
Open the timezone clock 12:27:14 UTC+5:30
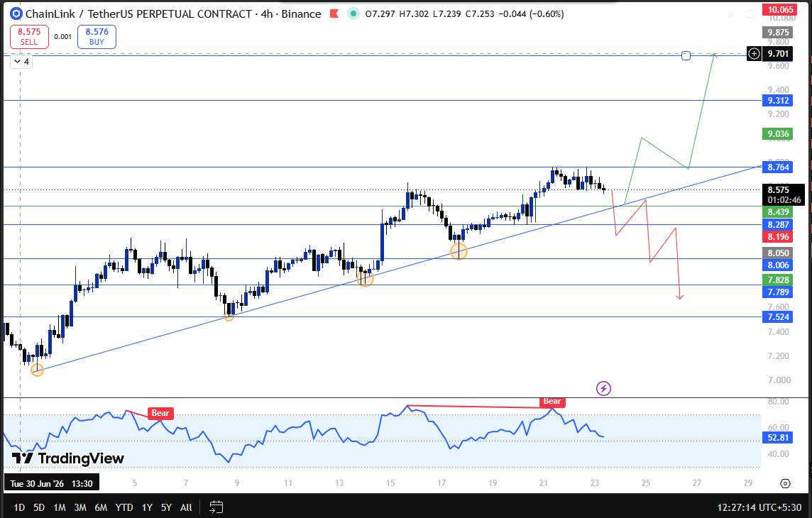(x=759, y=507)
